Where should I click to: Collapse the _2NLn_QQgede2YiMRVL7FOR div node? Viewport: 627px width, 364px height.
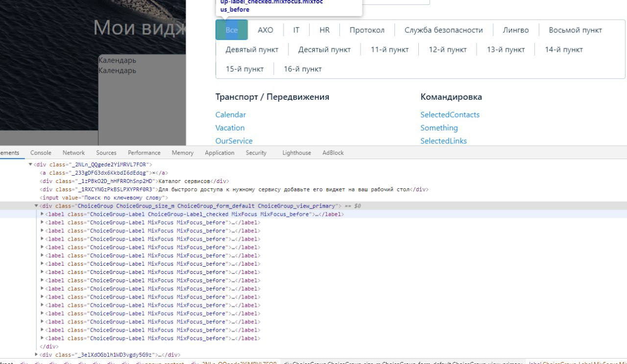pos(31,164)
